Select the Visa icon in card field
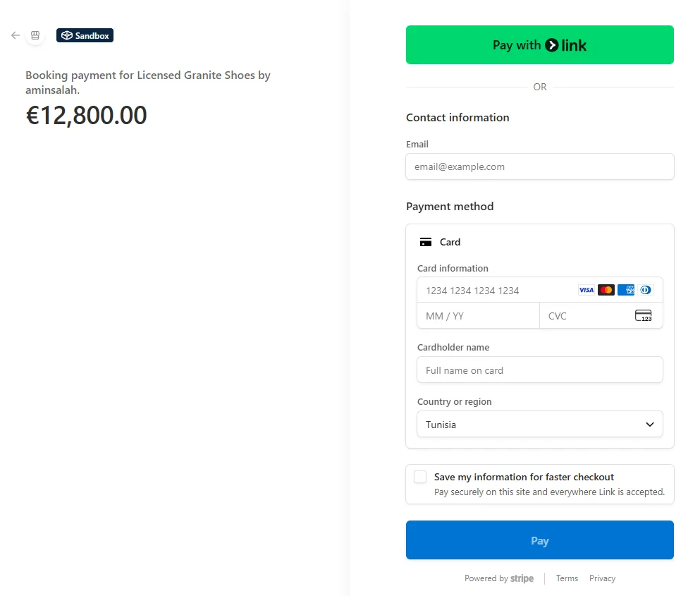The image size is (700, 596). click(x=586, y=290)
